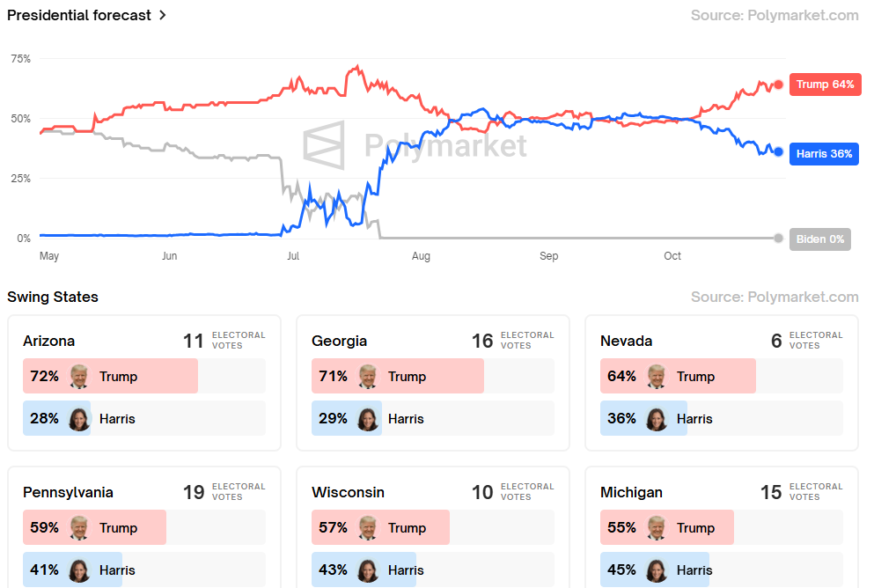Click red Trump endpoint dot on chart
Viewport: 874px width, 588px height.
pyautogui.click(x=778, y=85)
